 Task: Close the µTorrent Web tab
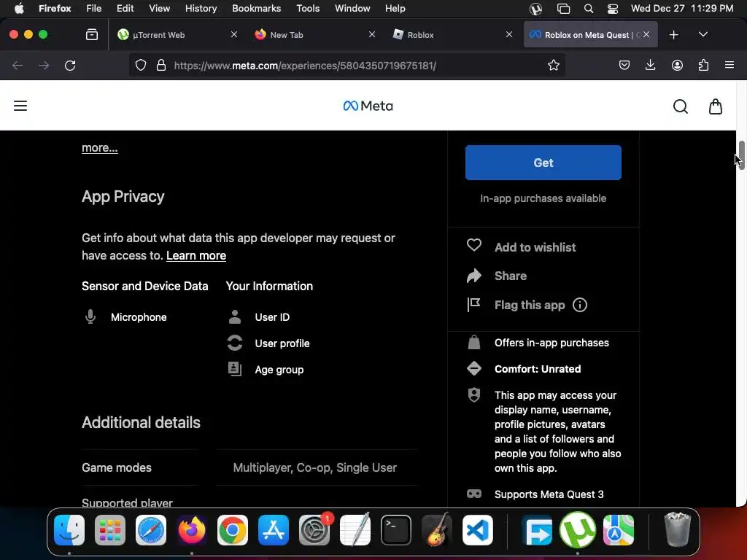[x=234, y=34]
